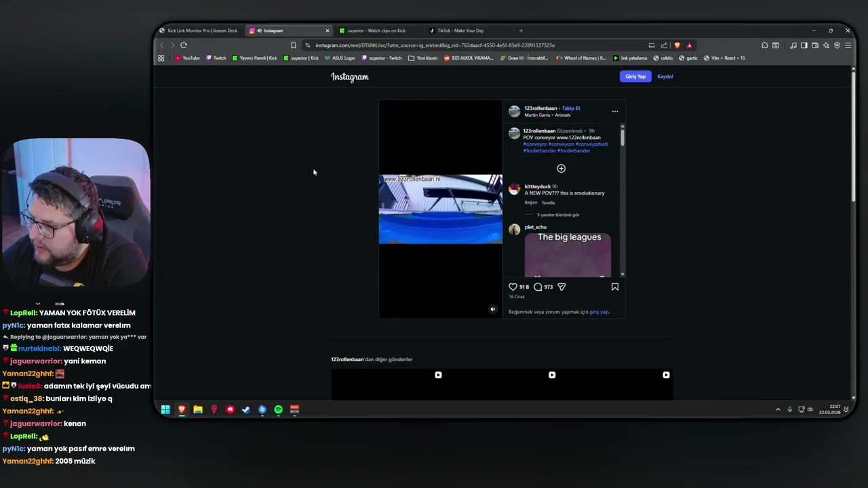Load more comments with the plus circle
This screenshot has height=488, width=868.
[561, 168]
